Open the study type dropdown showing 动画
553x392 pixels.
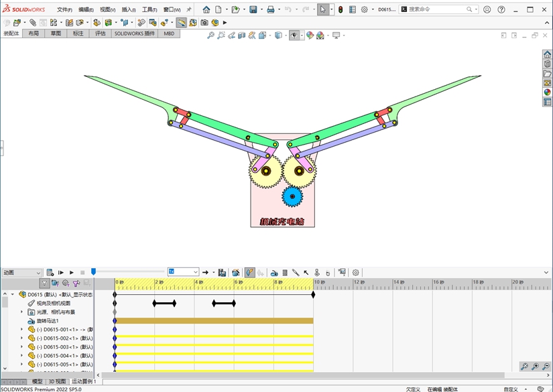[21, 273]
